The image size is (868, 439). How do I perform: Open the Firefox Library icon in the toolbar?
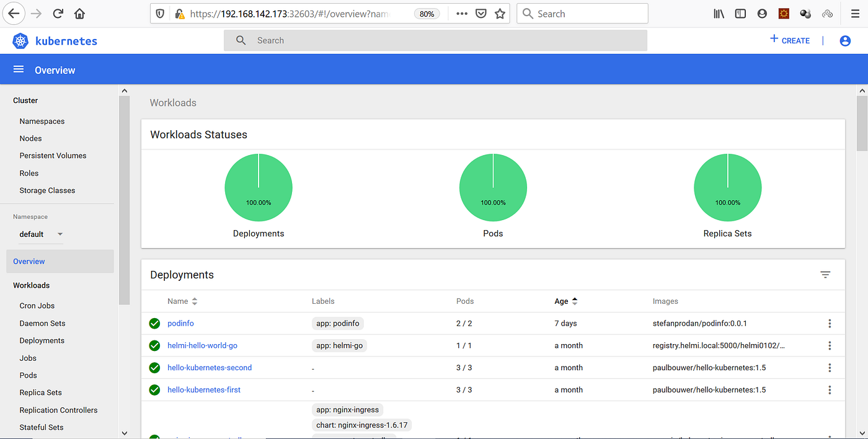[718, 13]
